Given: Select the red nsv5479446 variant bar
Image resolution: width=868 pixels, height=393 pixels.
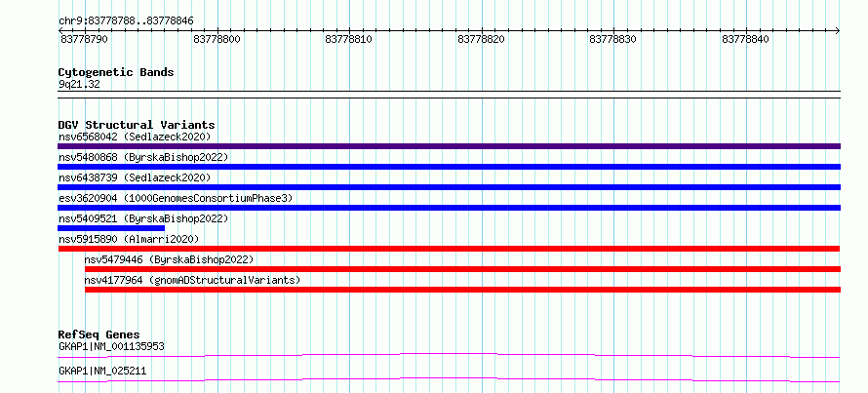Looking at the screenshot, I should 462,269.
